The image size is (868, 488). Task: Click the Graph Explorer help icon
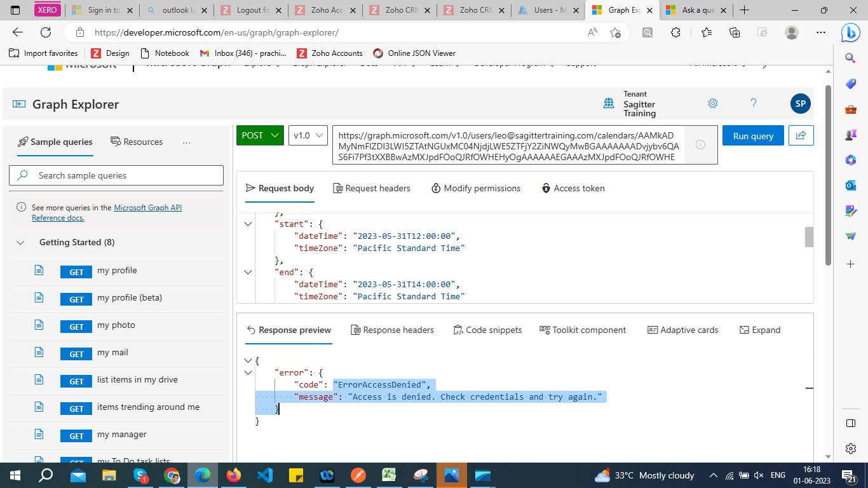point(754,103)
